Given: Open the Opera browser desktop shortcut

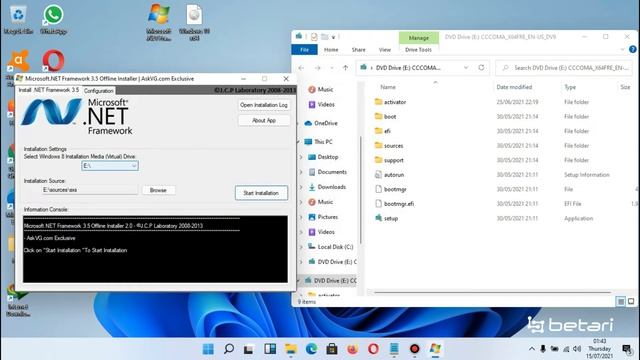Looking at the screenshot, I should point(53,60).
